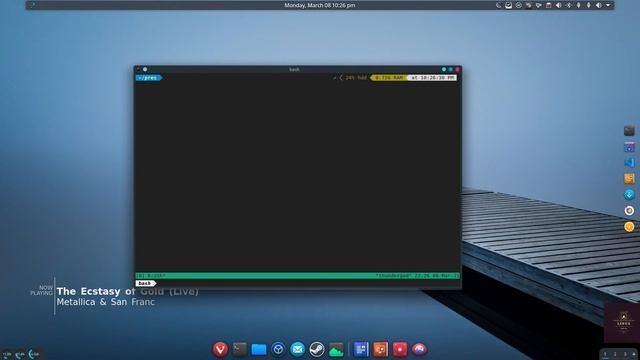
Task: Open the blue download icon in right sidebar
Action: point(629,195)
